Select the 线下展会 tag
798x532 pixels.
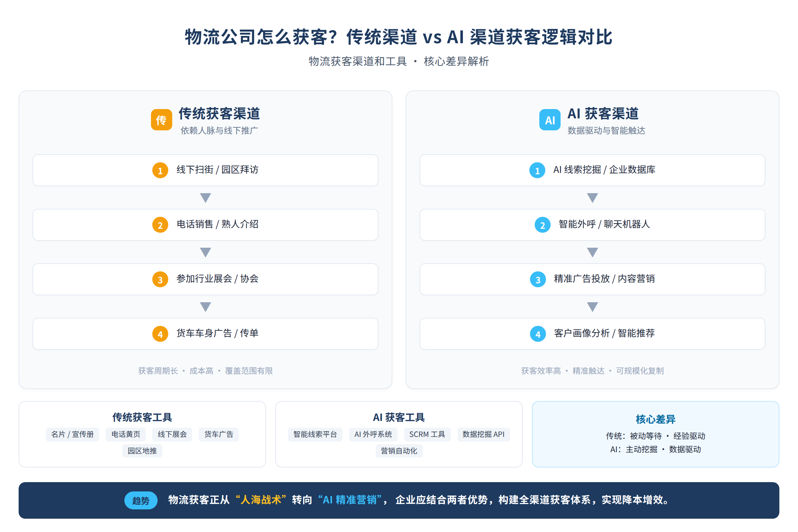172,434
